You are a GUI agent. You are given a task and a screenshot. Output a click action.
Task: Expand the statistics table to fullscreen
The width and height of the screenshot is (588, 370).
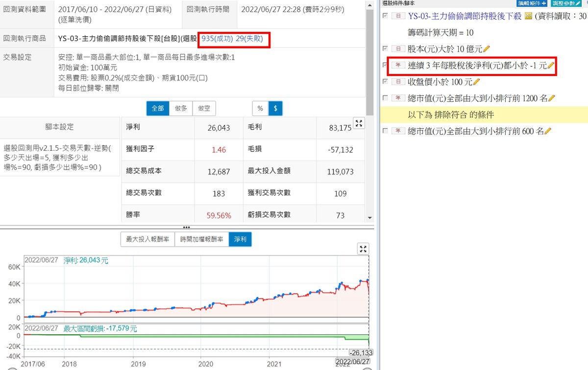click(x=359, y=123)
